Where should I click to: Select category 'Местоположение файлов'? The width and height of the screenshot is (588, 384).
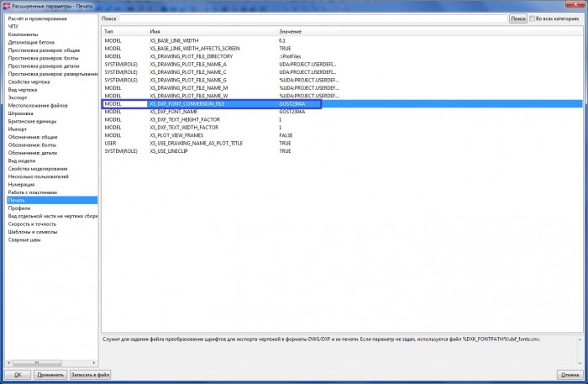tap(38, 105)
